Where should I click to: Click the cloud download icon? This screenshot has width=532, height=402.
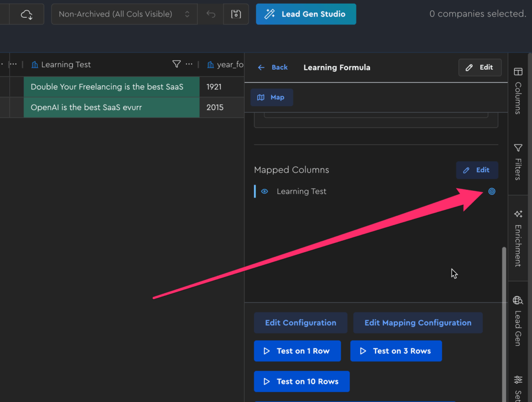(26, 14)
